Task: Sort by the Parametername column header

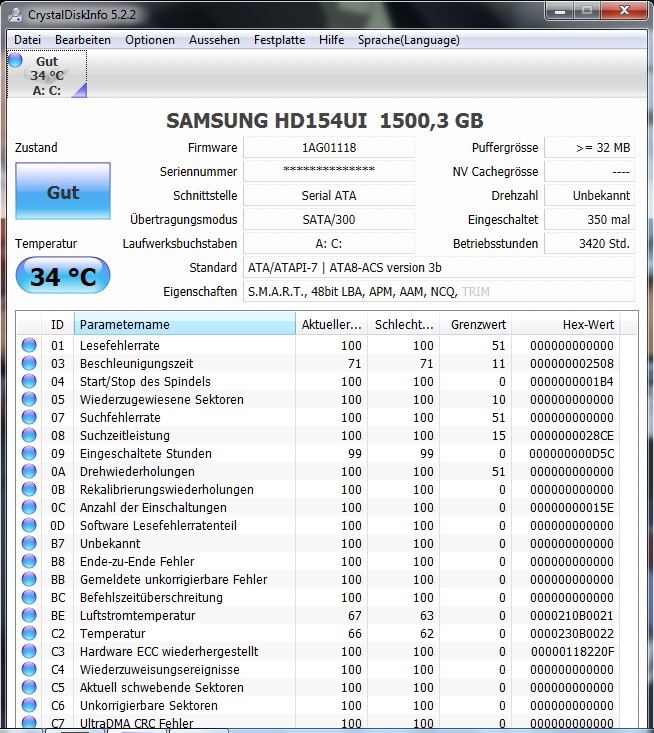Action: [x=185, y=324]
